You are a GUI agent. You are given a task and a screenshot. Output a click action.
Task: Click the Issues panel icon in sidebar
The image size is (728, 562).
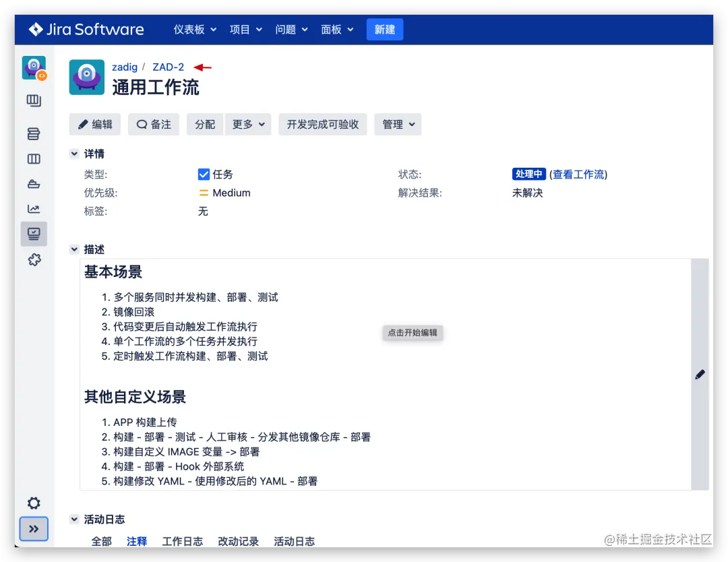pyautogui.click(x=34, y=234)
